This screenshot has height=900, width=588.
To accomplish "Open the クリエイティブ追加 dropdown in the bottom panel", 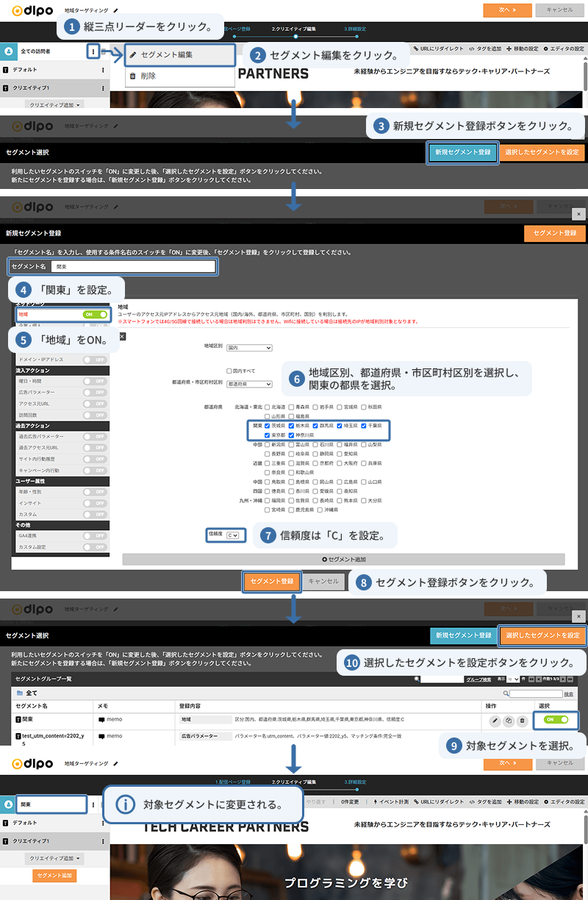I will pos(54,858).
